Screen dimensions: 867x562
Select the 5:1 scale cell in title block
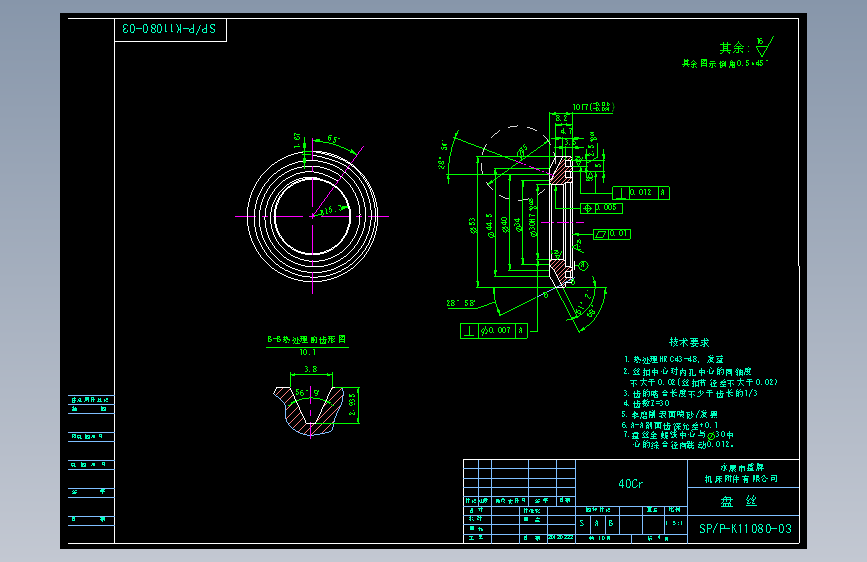[674, 523]
